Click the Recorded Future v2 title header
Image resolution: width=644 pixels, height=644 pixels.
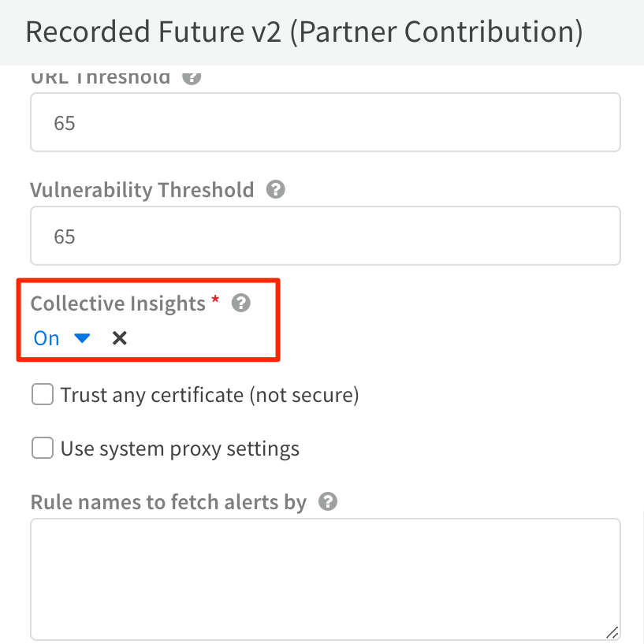tap(304, 32)
